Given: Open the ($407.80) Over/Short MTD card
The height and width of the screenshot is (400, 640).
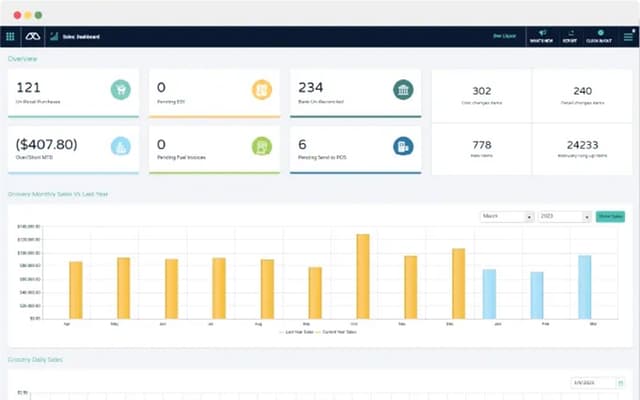Looking at the screenshot, I should [73, 150].
